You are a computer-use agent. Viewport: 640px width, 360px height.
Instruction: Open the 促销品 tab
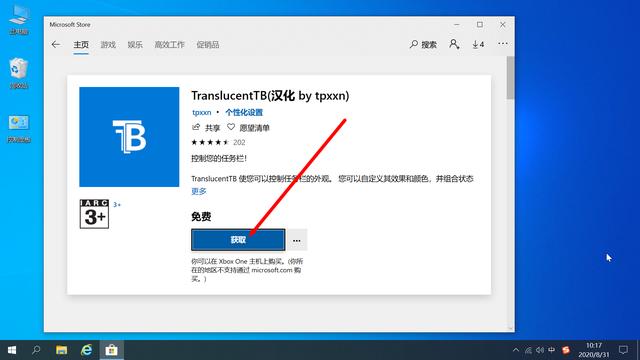[x=208, y=44]
